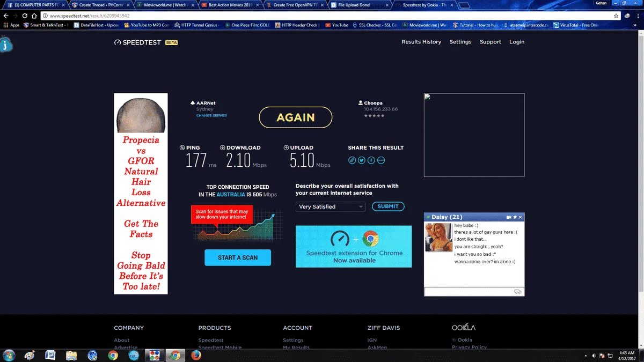This screenshot has height=362, width=644.
Task: Open Microsoft Word from taskbar
Action: [50, 355]
